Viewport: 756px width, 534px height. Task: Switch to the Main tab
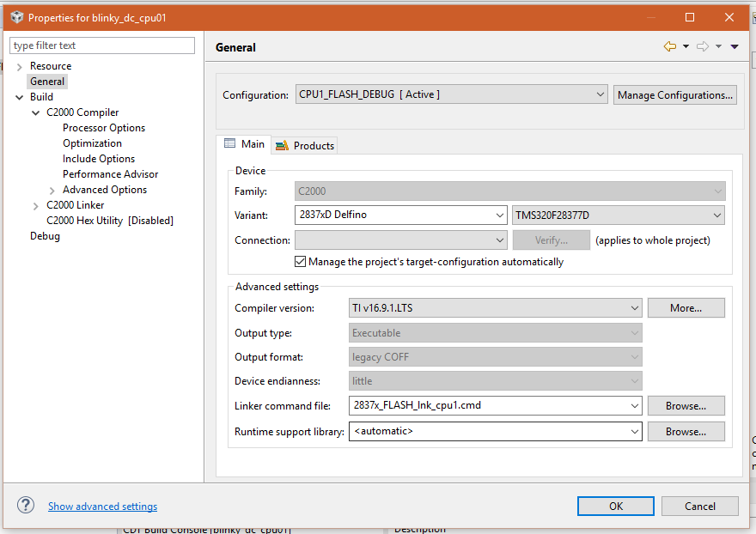coord(244,144)
